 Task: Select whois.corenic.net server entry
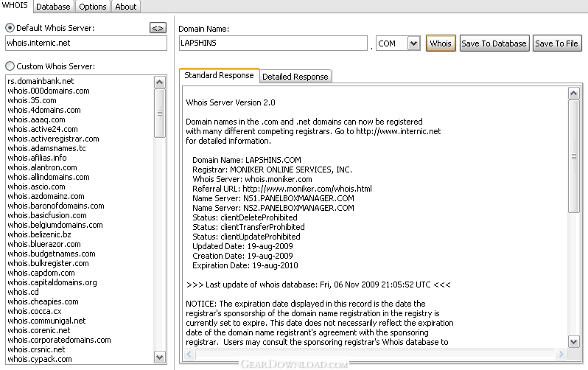click(x=38, y=330)
